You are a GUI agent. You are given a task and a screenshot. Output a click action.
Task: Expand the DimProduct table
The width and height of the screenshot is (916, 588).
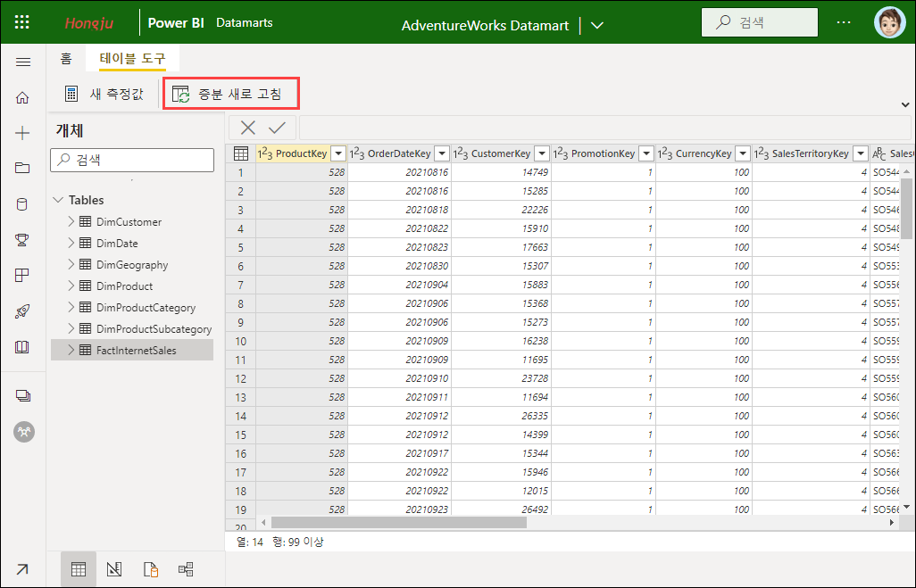[x=71, y=286]
